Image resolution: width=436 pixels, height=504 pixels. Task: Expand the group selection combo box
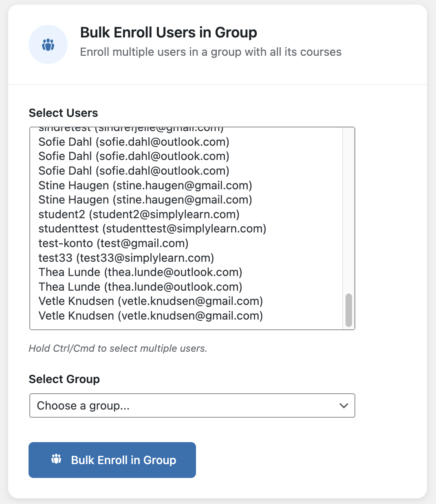pyautogui.click(x=192, y=405)
